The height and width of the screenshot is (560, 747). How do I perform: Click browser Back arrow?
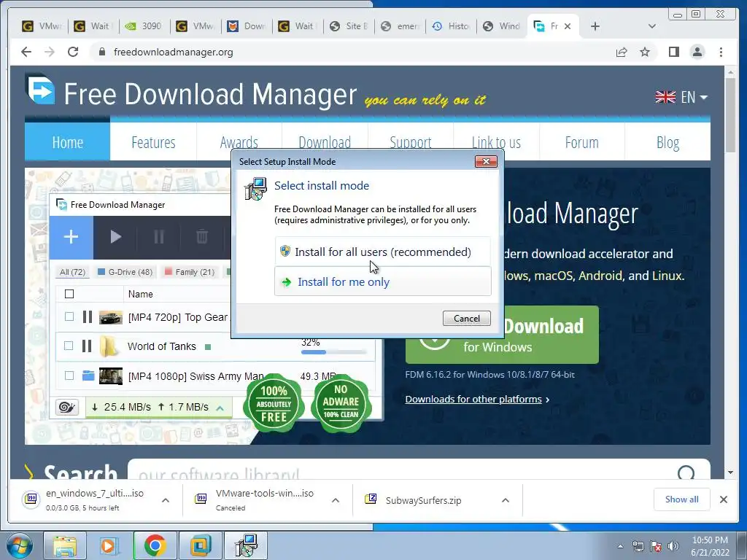click(x=26, y=52)
